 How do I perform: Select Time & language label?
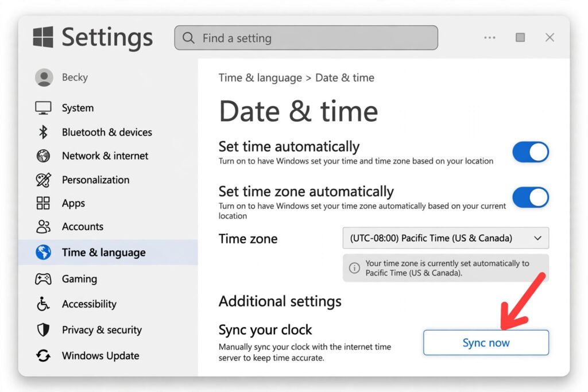(104, 253)
